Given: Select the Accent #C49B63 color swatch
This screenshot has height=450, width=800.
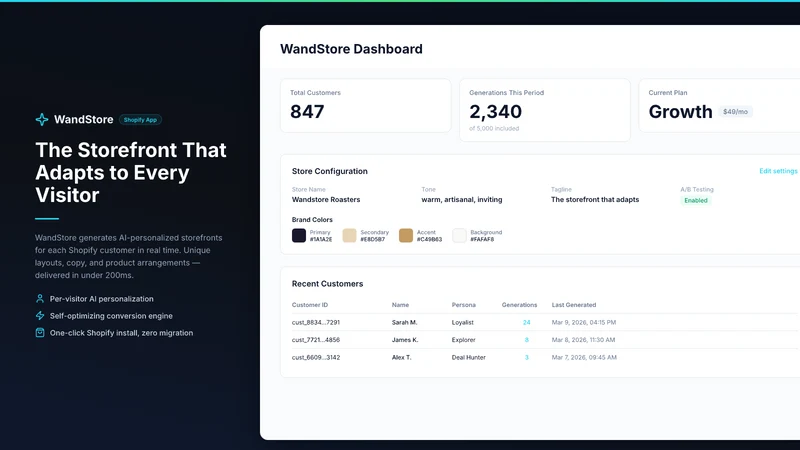Looking at the screenshot, I should pyautogui.click(x=406, y=235).
